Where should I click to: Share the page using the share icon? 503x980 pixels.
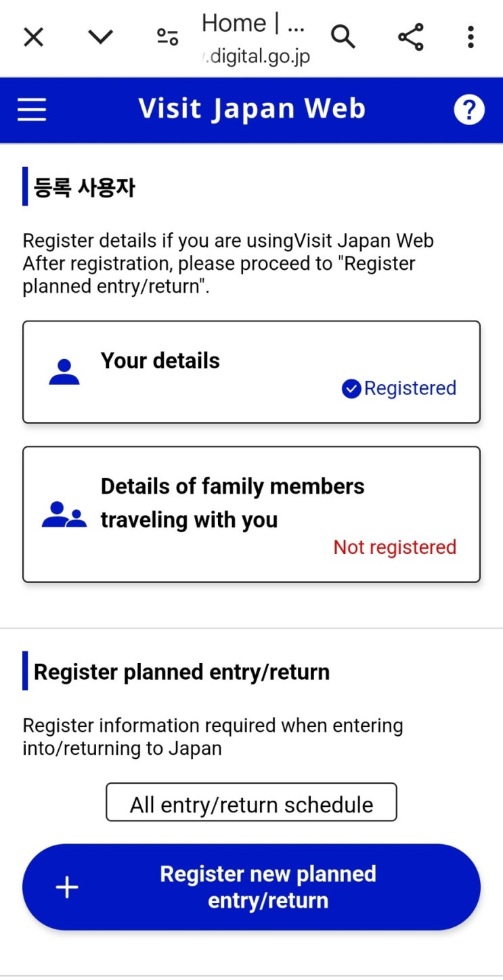410,37
